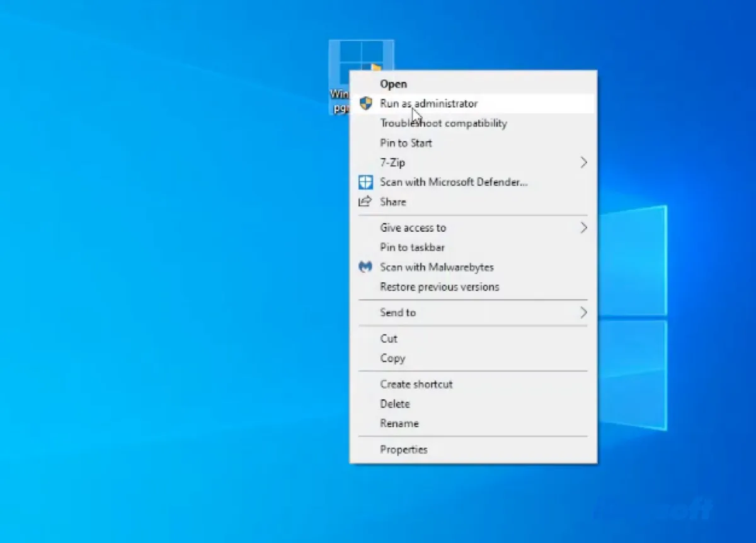
Task: Click the Malwarebytes logo icon
Action: (365, 267)
